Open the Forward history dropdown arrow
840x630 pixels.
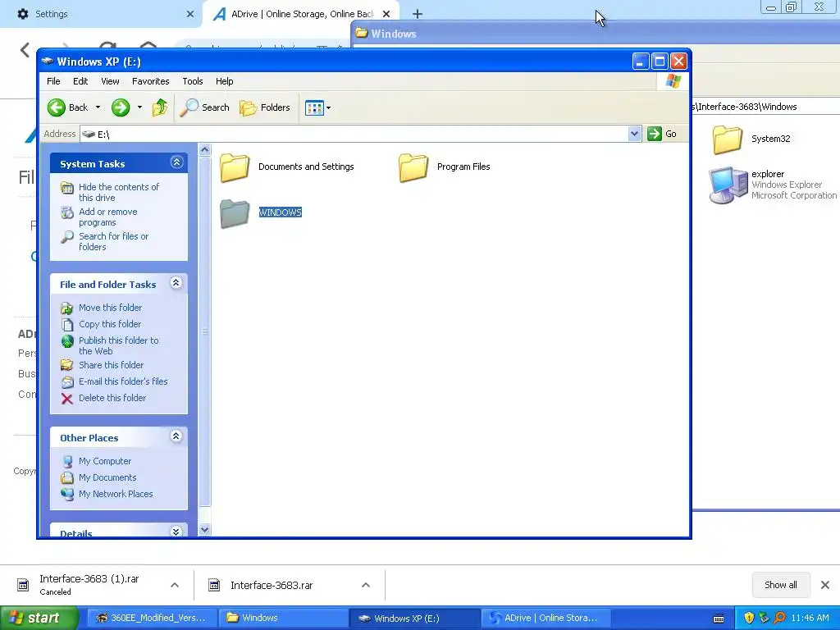click(x=139, y=107)
